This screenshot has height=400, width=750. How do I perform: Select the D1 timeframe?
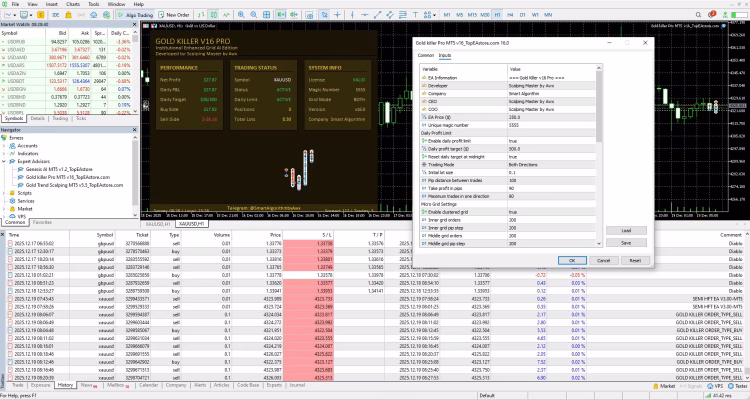(522, 15)
